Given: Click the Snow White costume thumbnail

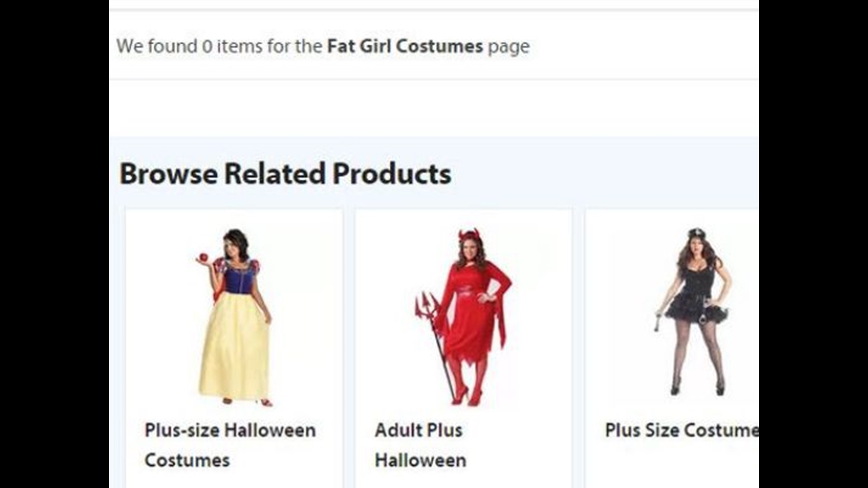Looking at the screenshot, I should 234,316.
